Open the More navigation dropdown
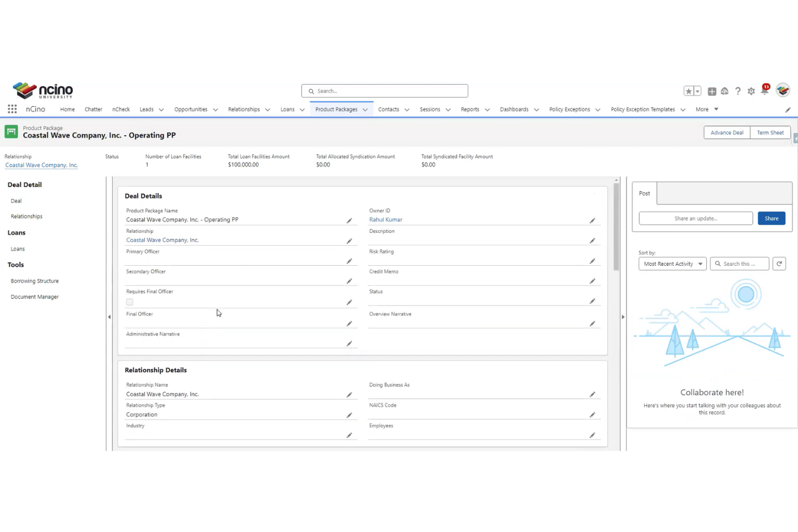The image size is (798, 532). coord(707,109)
